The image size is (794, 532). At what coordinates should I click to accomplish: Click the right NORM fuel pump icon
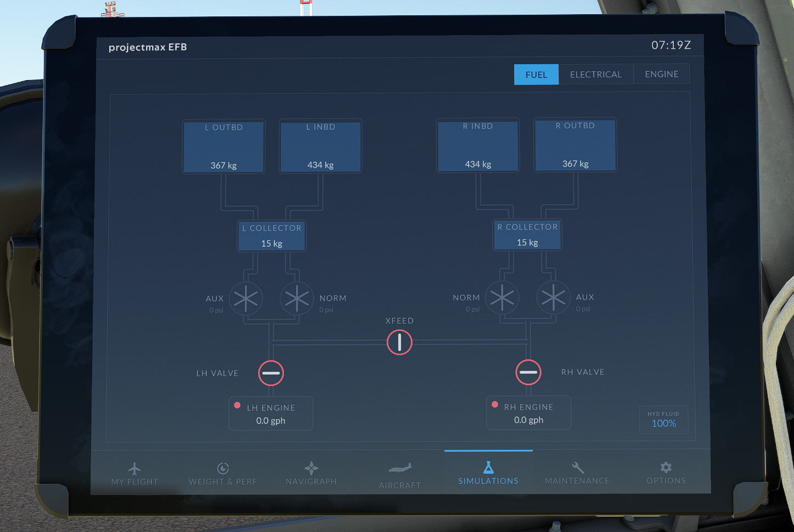click(x=502, y=298)
